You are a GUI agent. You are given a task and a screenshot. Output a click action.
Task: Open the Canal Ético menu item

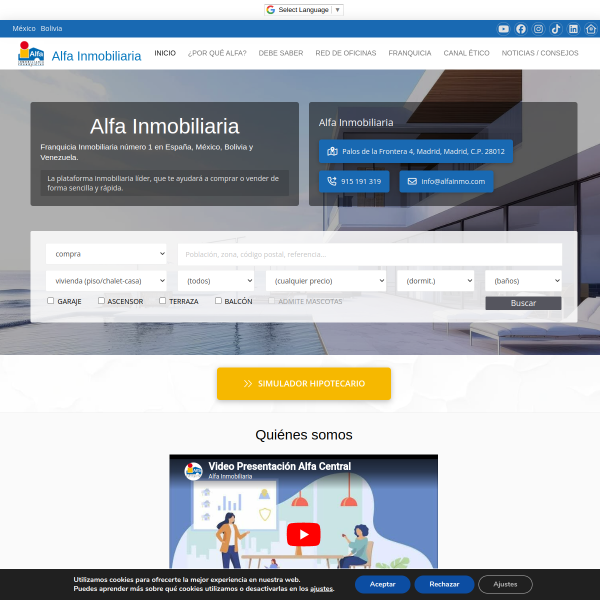[466, 53]
